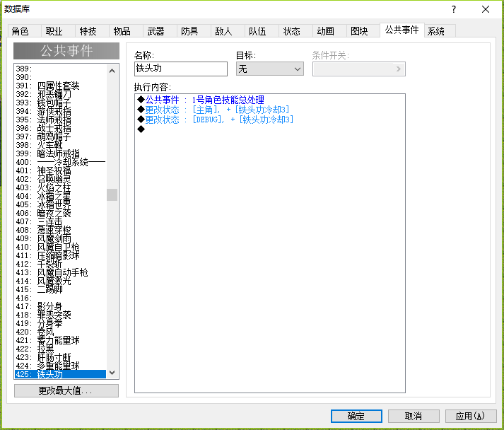This screenshot has height=430, width=504.
Task: Open the 职业 tab
Action: [x=58, y=31]
